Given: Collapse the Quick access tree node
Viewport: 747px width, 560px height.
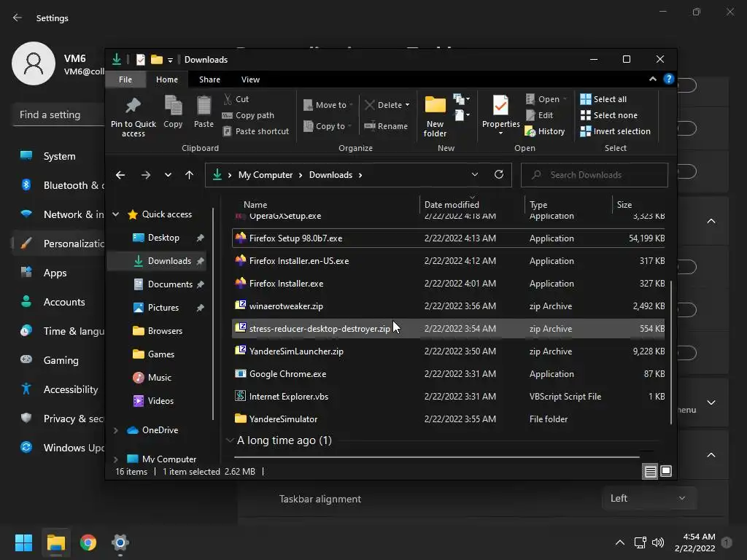Looking at the screenshot, I should point(115,214).
